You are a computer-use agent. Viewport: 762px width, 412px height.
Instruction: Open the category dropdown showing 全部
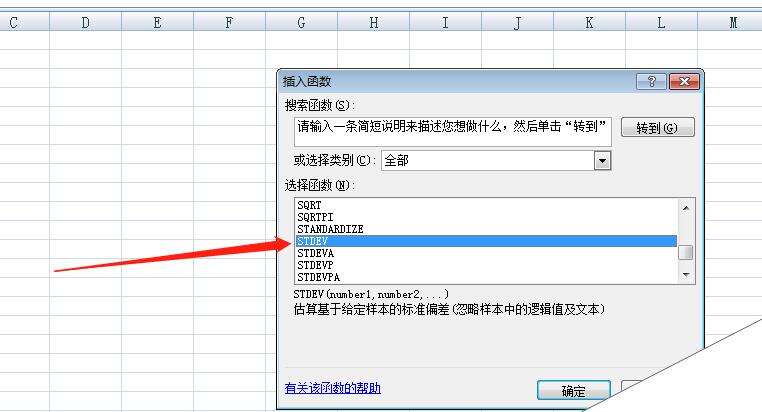(602, 161)
